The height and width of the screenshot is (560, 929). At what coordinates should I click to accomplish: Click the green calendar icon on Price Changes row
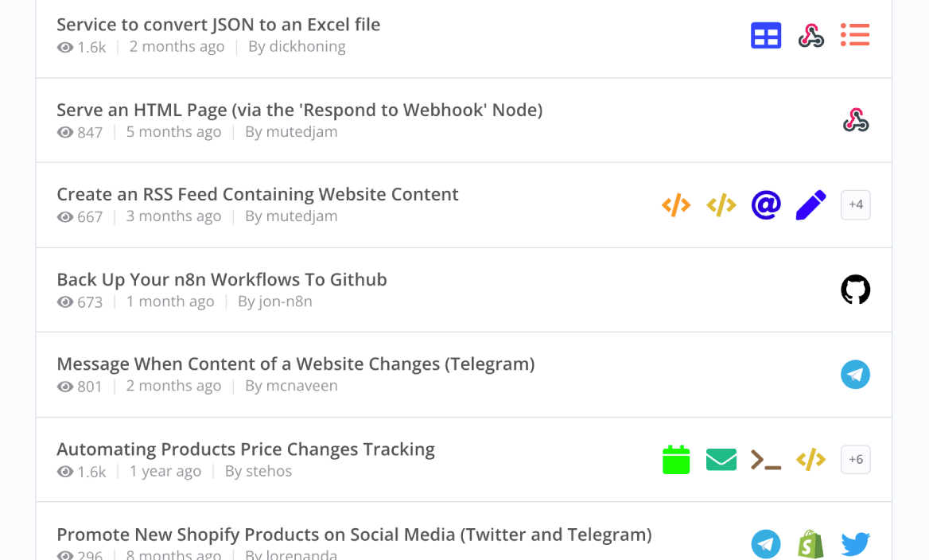pos(676,459)
